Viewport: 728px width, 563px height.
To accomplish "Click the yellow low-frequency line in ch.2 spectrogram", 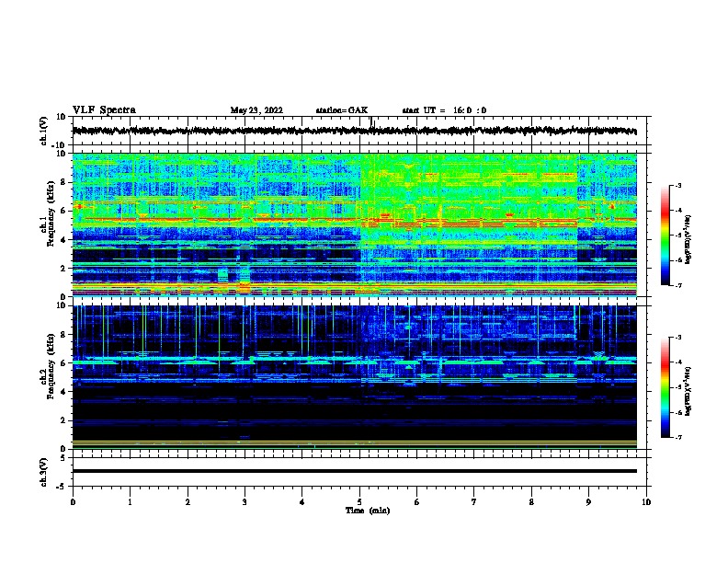I will (x=354, y=441).
